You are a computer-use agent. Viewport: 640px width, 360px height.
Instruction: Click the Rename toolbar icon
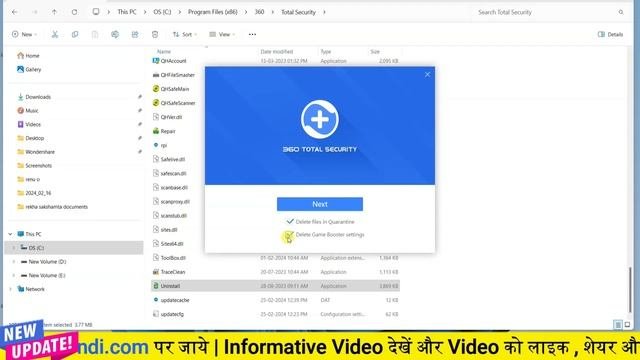115,34
